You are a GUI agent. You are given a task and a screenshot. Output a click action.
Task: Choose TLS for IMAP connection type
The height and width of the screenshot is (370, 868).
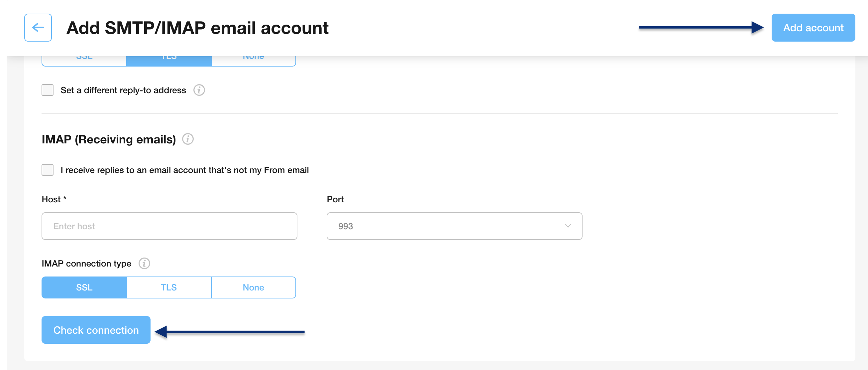(169, 287)
